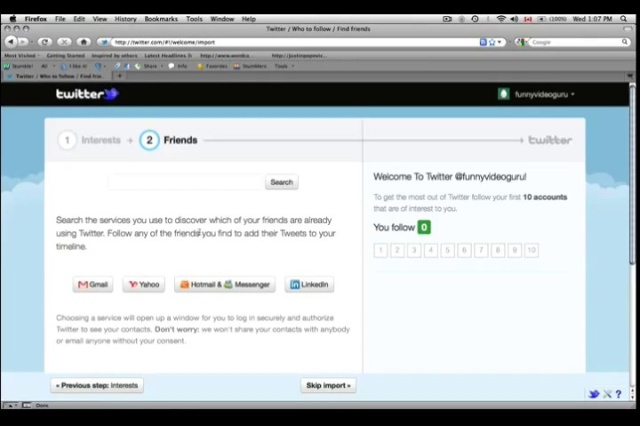Open the Latest Headlines bookmark

point(168,55)
